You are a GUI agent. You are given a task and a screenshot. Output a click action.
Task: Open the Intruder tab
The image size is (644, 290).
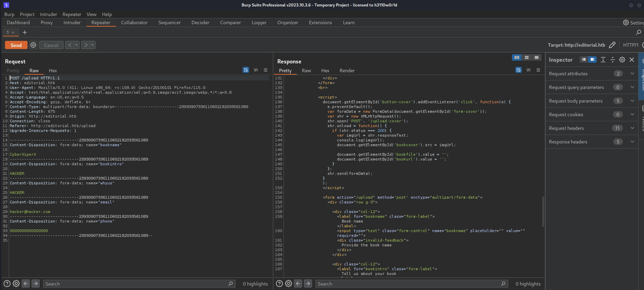point(72,22)
